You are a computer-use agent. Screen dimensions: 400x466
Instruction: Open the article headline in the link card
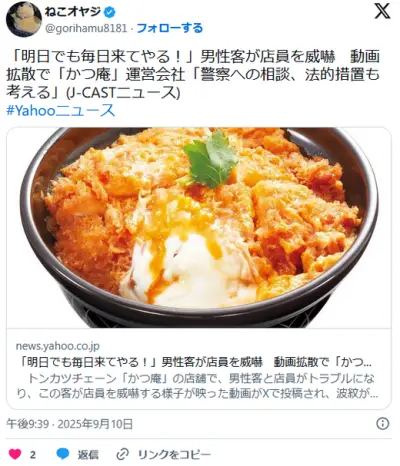(196, 362)
